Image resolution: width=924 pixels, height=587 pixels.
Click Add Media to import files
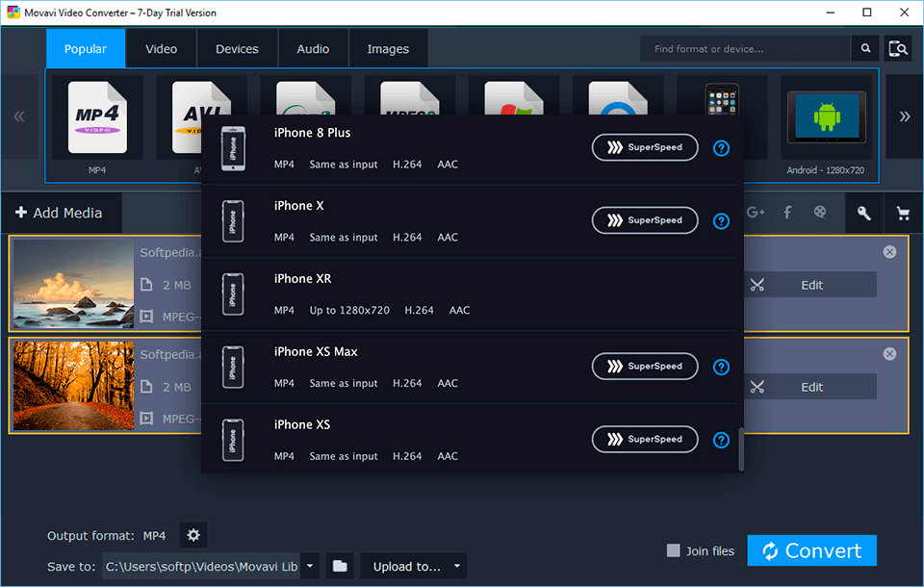click(62, 213)
